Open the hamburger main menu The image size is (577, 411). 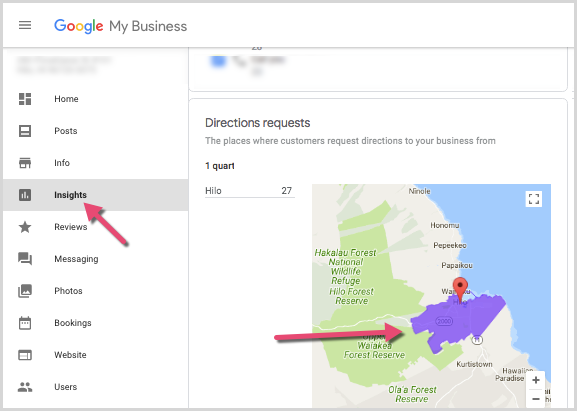pyautogui.click(x=25, y=25)
